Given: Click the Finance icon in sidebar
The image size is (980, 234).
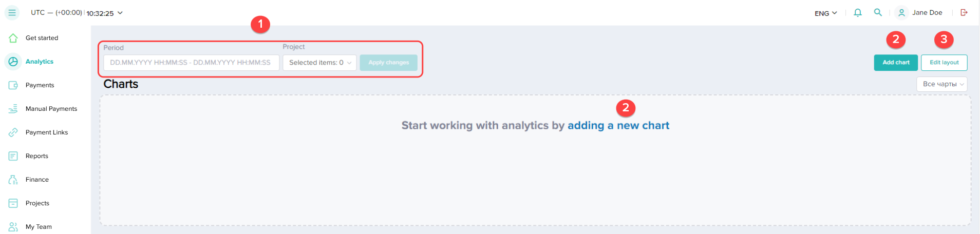Looking at the screenshot, I should tap(13, 180).
